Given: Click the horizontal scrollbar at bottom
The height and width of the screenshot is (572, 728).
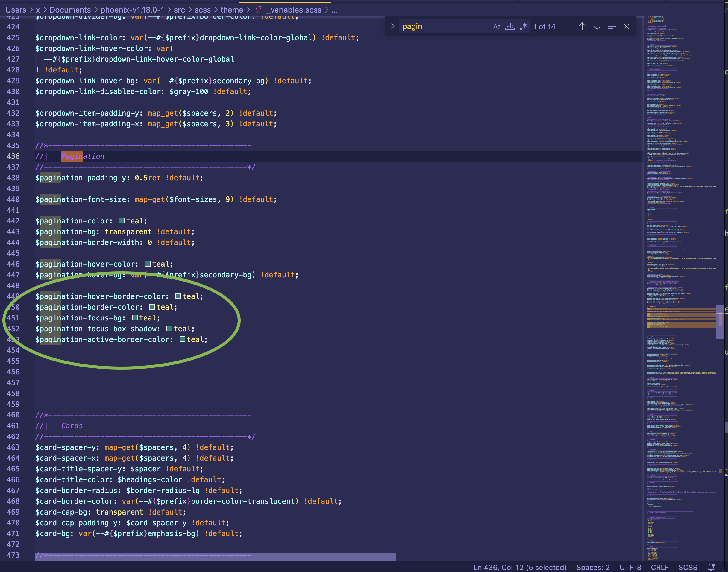Looking at the screenshot, I should (216, 557).
